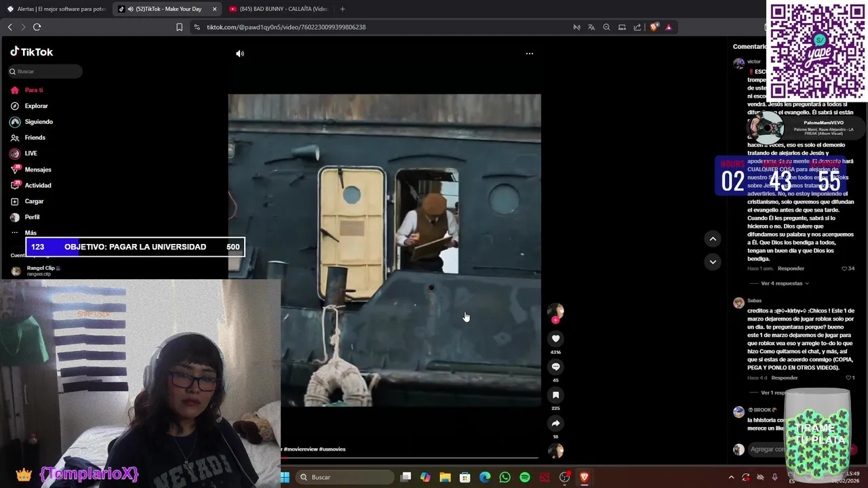Follow the author with red plus
The image size is (868, 488).
[x=555, y=320]
